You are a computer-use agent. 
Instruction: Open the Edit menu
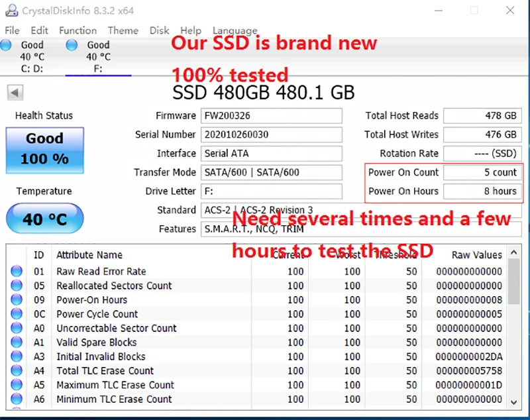pos(39,30)
